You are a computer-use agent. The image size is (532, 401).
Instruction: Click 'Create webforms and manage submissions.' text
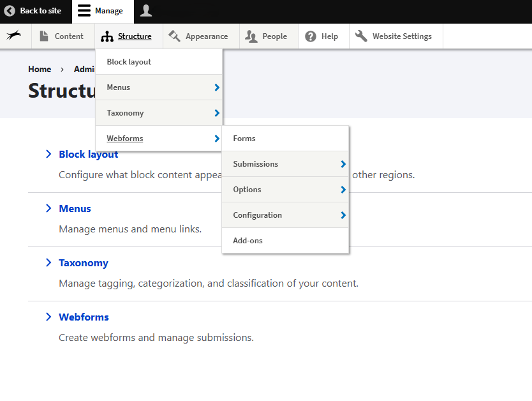[x=156, y=338]
